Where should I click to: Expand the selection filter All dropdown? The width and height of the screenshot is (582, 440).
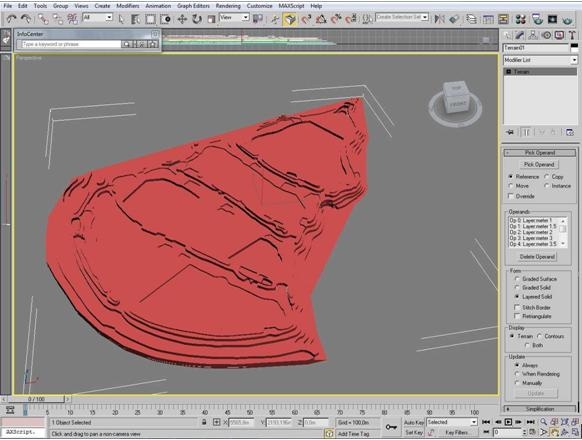coord(98,17)
